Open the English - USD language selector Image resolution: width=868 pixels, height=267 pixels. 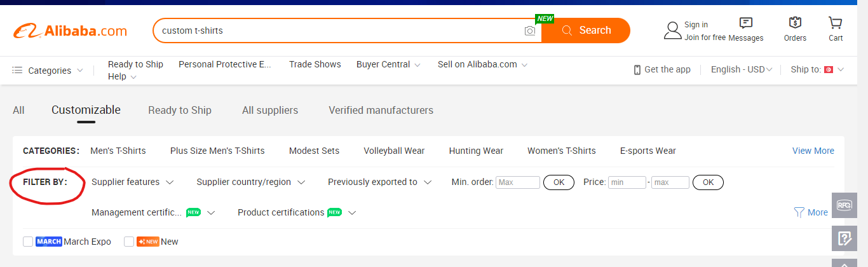(x=742, y=69)
